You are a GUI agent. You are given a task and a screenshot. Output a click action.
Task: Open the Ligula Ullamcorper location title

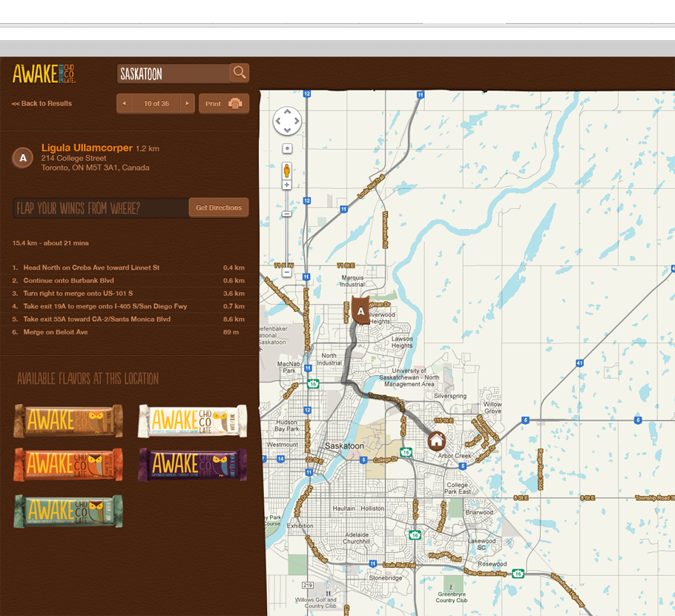(87, 148)
